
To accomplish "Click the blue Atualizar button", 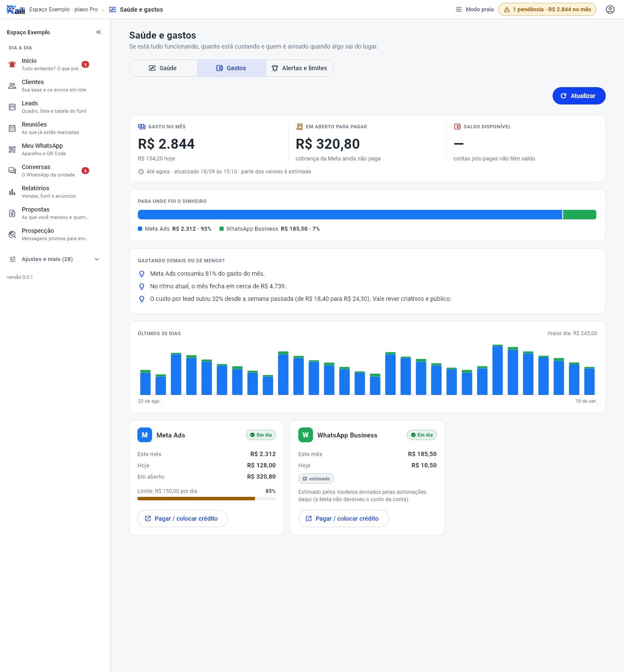I will coord(579,96).
